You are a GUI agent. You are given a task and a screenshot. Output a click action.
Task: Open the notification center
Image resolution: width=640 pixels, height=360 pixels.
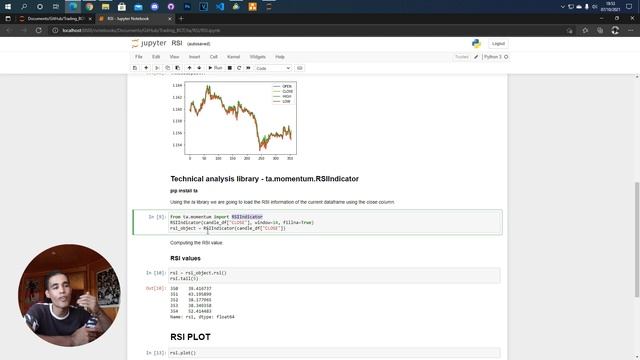629,7
